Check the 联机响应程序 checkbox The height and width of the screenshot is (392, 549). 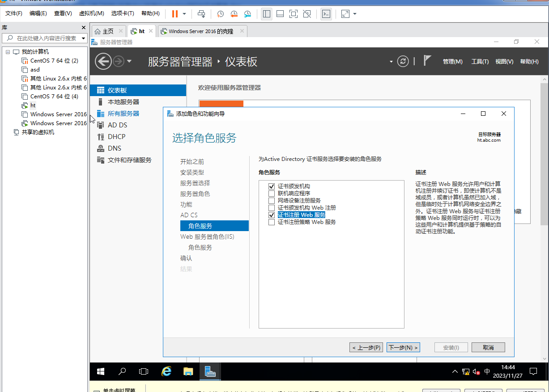click(x=272, y=193)
